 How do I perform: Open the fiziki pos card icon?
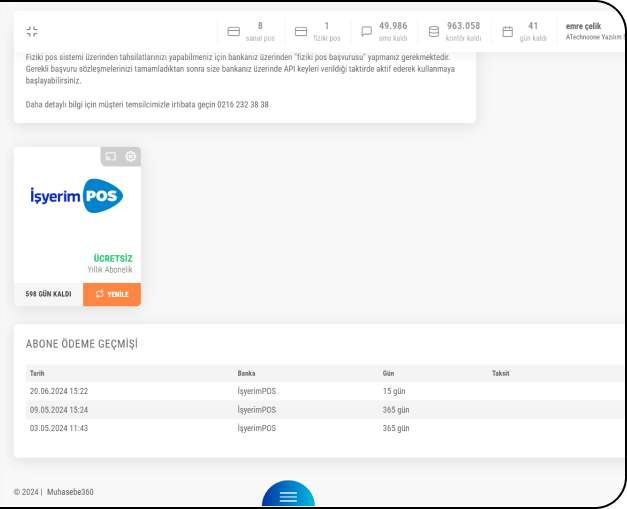point(301,32)
